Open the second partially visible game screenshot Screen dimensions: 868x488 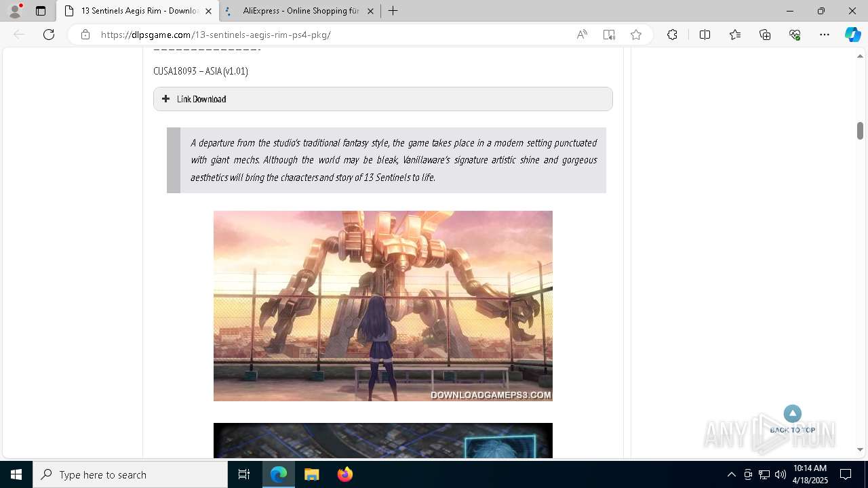click(383, 441)
